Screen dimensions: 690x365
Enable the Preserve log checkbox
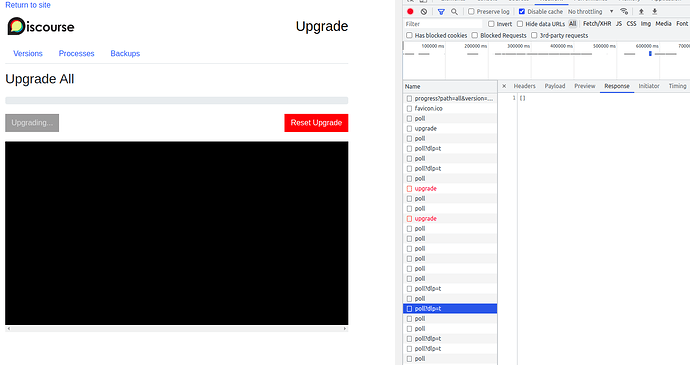tap(471, 11)
